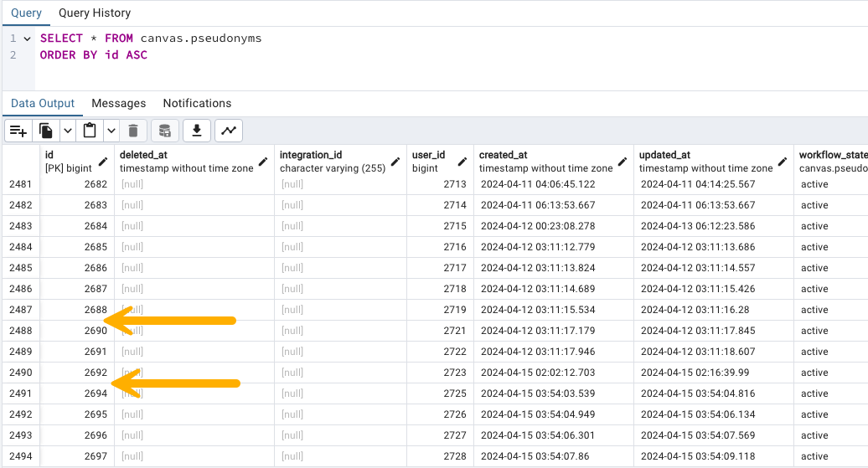Select the Data Output tab
868x468 pixels.
coord(43,104)
